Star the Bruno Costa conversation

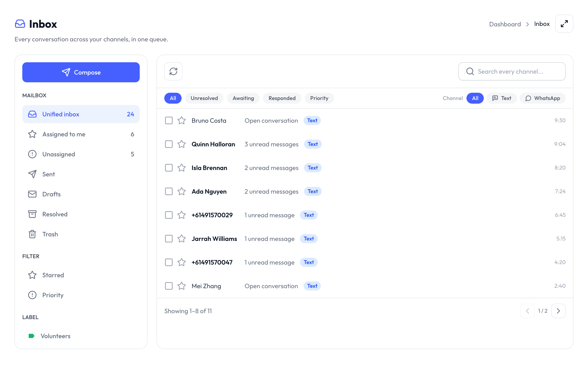pyautogui.click(x=182, y=120)
